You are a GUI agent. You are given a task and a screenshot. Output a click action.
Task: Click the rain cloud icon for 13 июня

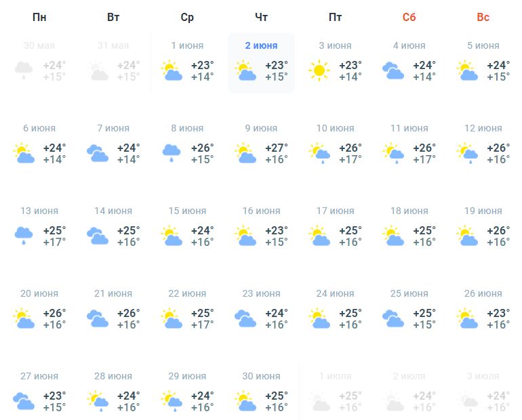22,236
